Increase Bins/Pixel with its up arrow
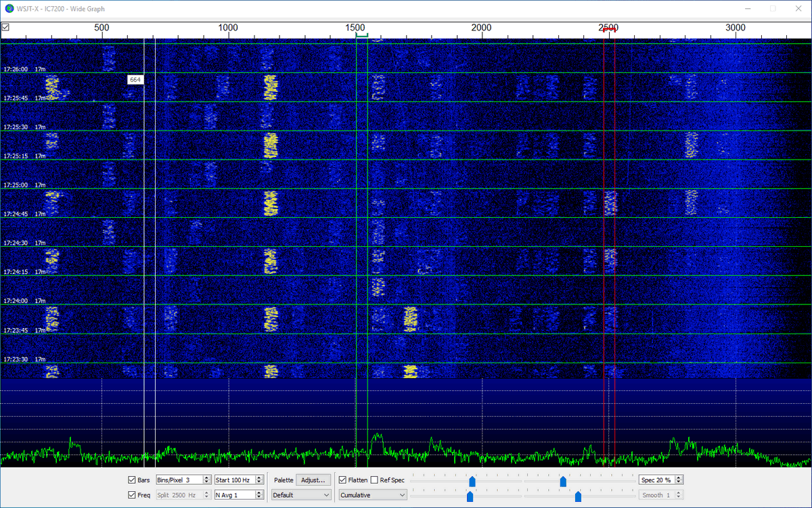 tap(206, 478)
